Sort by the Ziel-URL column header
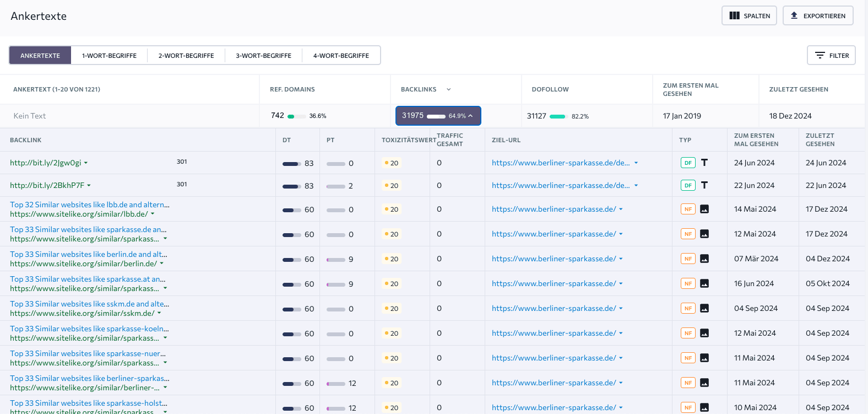 pyautogui.click(x=506, y=140)
